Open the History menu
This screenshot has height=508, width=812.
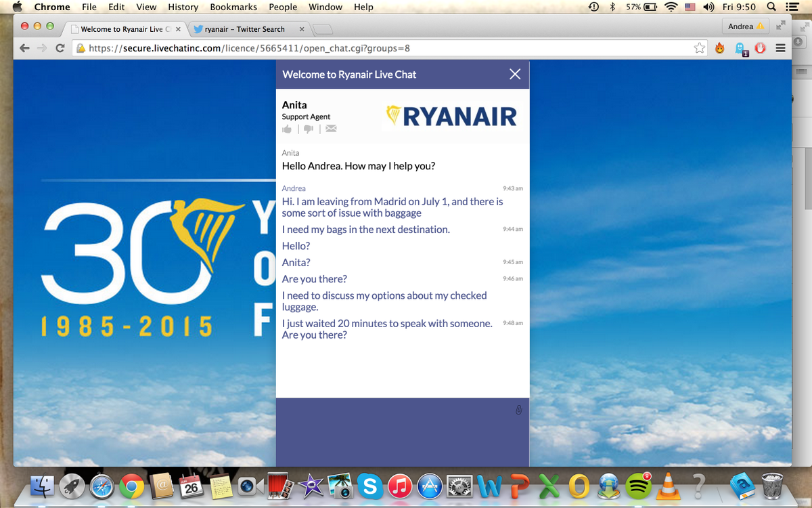tap(183, 7)
